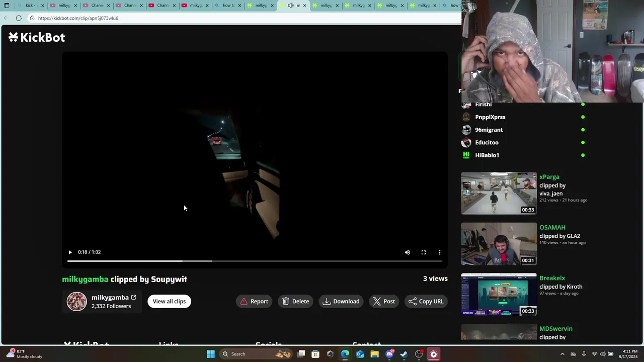The image size is (644, 362).
Task: Click the taskbar Search box
Action: [257, 354]
